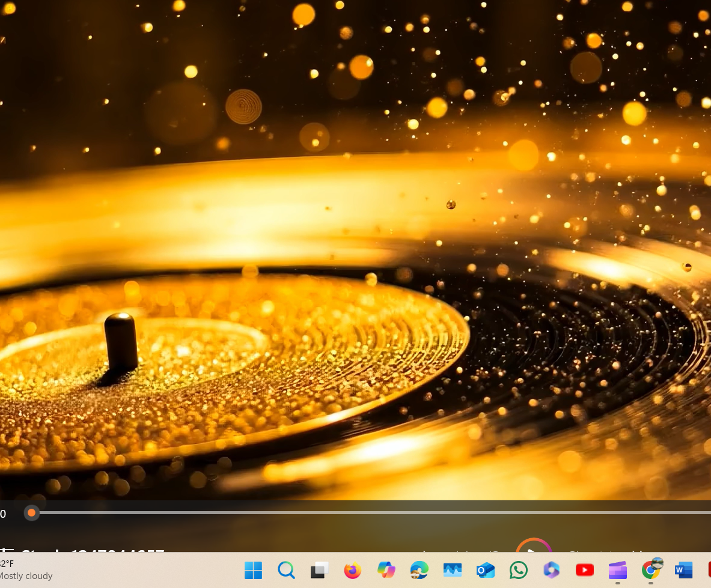Image resolution: width=711 pixels, height=588 pixels.
Task: Switch to the Clipchamp taskbar app
Action: 617,570
